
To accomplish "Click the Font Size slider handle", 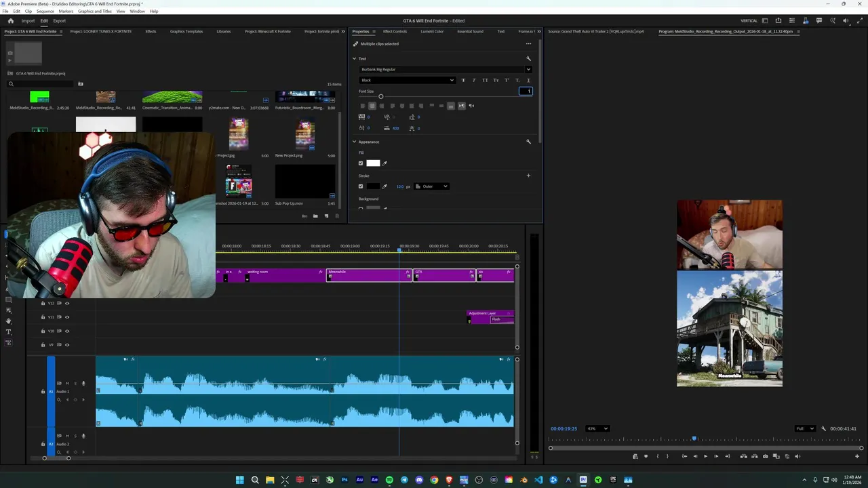I will click(x=380, y=96).
